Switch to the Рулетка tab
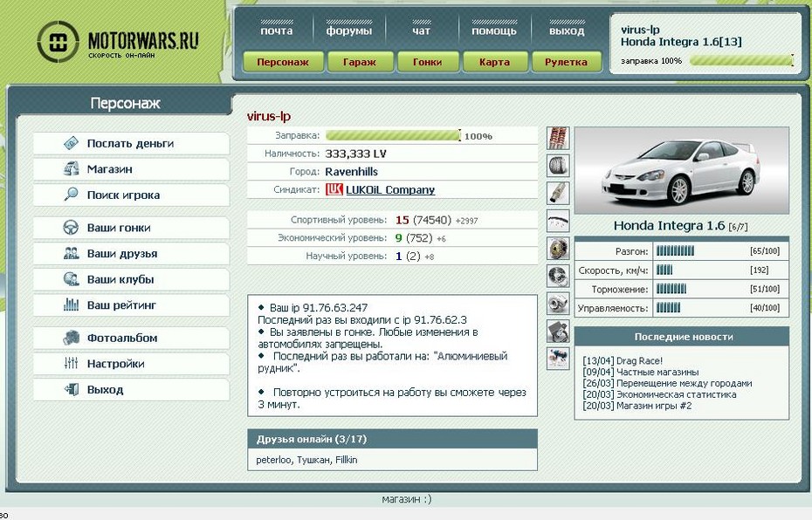This screenshot has width=812, height=520. pos(566,62)
